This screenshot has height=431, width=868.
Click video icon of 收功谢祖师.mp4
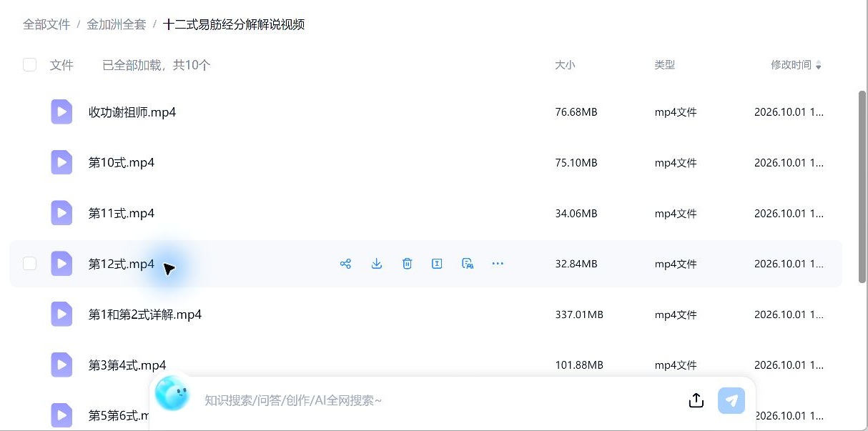tap(61, 112)
